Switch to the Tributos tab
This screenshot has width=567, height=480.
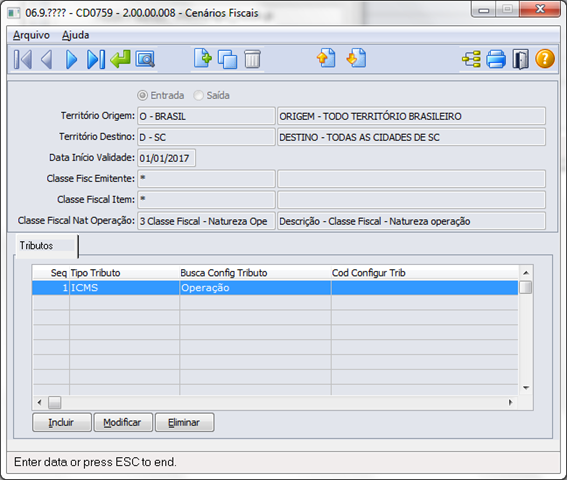pos(46,246)
